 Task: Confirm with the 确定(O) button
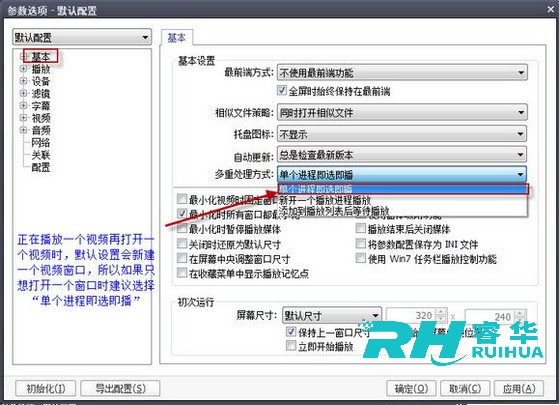tap(411, 388)
